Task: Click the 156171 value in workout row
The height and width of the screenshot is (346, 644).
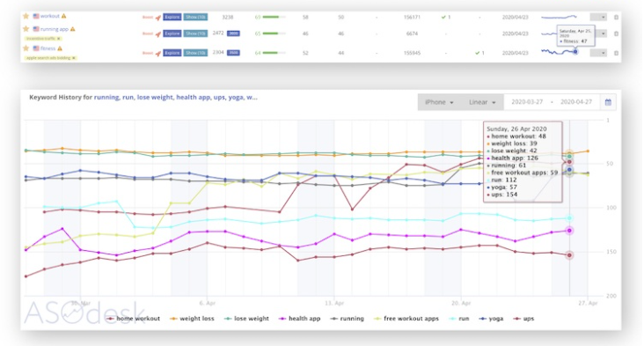Action: click(412, 18)
